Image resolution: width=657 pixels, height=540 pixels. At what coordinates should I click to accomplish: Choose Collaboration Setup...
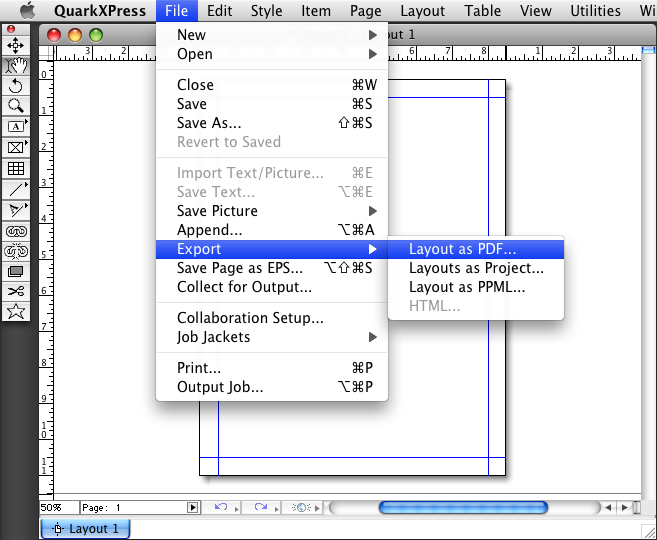tap(272, 318)
